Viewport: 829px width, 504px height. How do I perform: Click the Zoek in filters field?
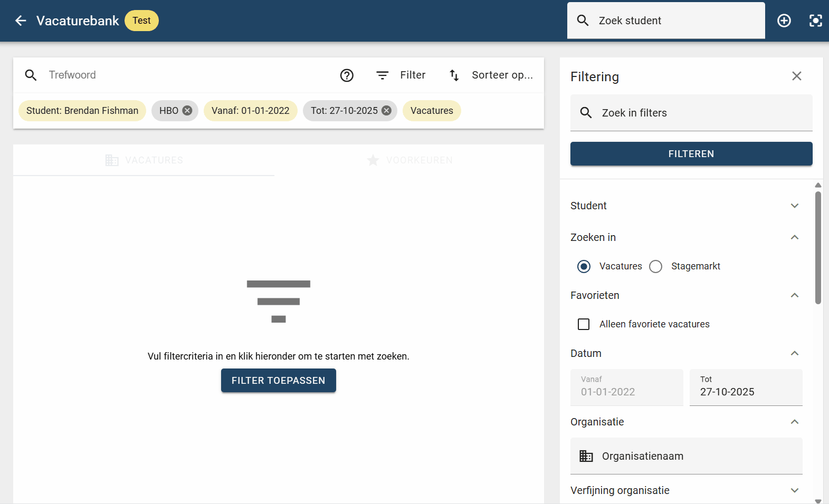pos(691,113)
